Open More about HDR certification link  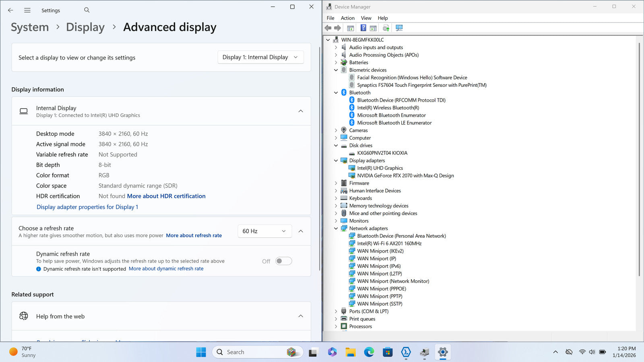[x=166, y=196]
